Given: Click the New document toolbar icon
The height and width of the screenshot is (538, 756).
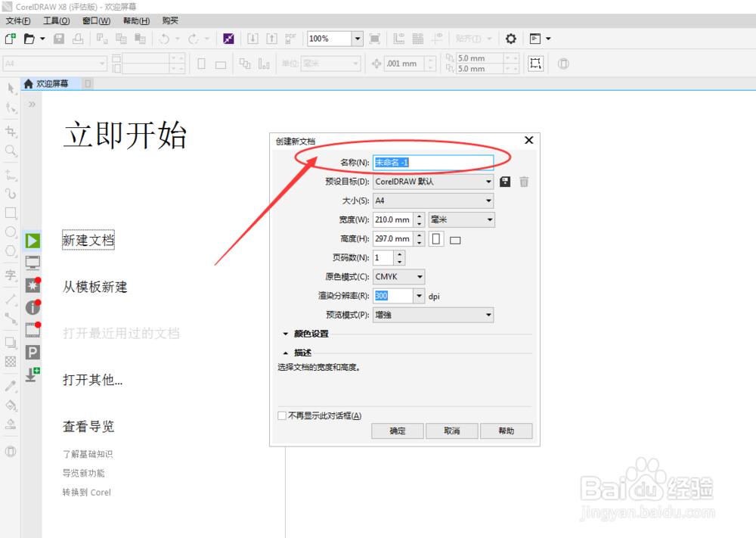Looking at the screenshot, I should click(10, 39).
